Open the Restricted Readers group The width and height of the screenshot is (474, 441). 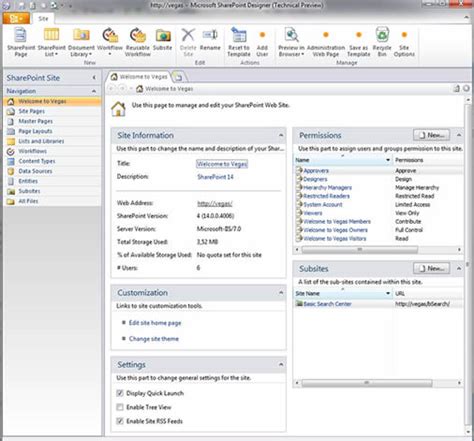pyautogui.click(x=326, y=196)
